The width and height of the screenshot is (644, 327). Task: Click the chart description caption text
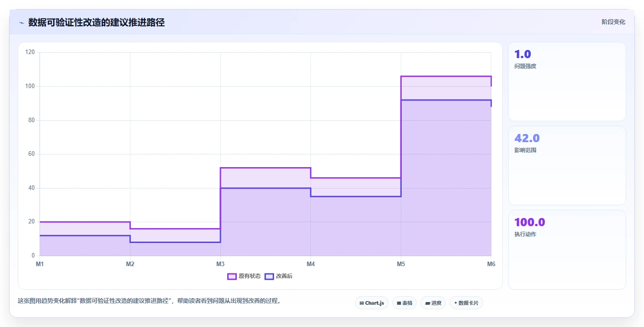[149, 301]
